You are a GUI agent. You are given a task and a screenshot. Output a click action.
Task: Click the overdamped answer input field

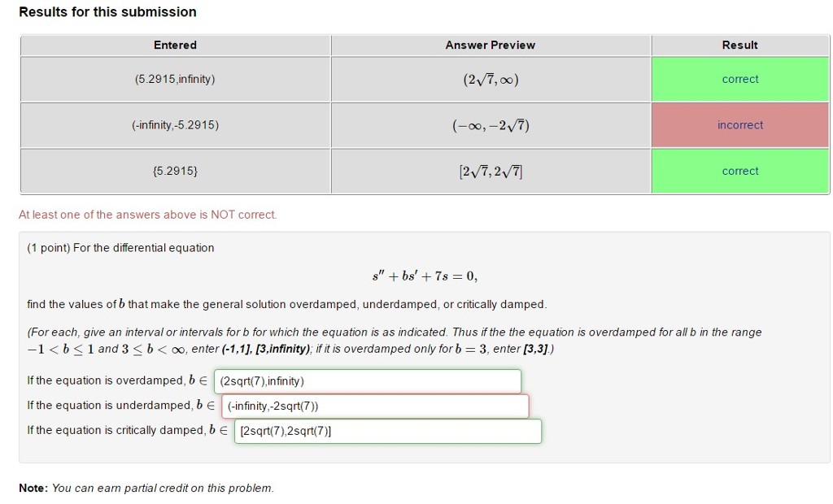point(366,380)
